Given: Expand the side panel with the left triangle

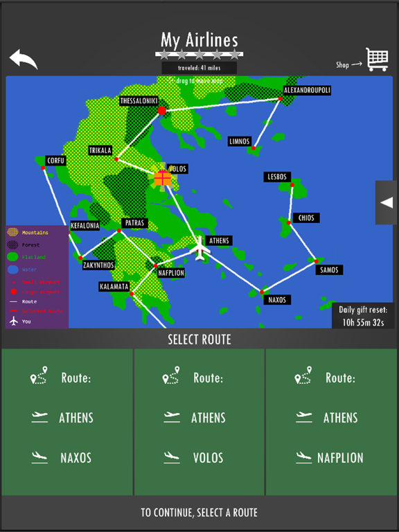Looking at the screenshot, I should pos(387,202).
